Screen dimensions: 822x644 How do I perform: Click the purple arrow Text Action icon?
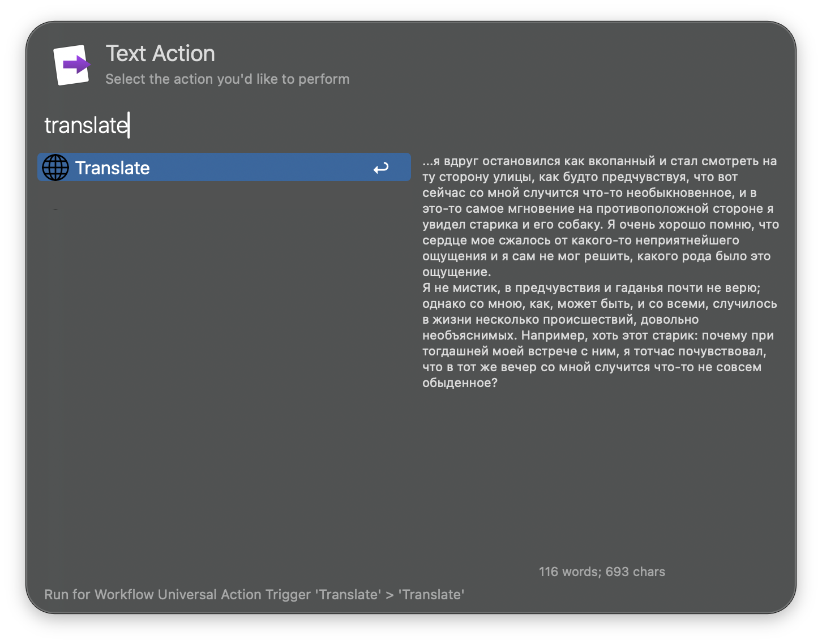[x=72, y=65]
